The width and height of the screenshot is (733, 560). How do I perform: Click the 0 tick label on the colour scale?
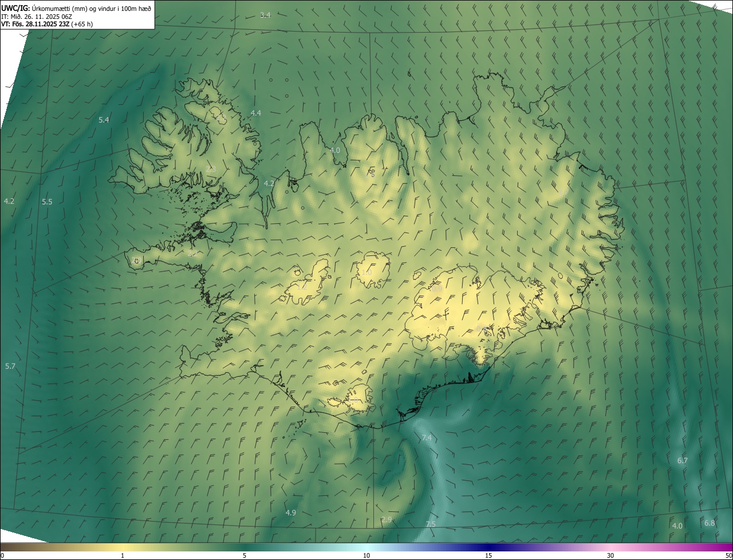pos(2,555)
